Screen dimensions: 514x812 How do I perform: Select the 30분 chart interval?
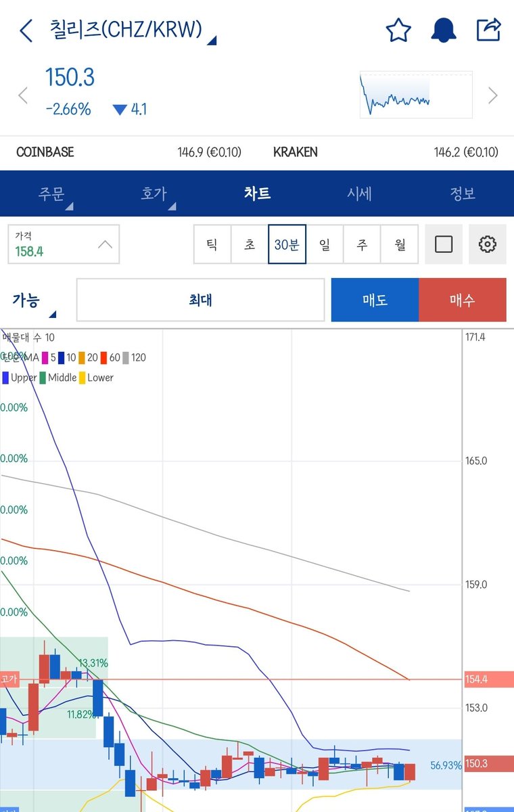[x=287, y=244]
